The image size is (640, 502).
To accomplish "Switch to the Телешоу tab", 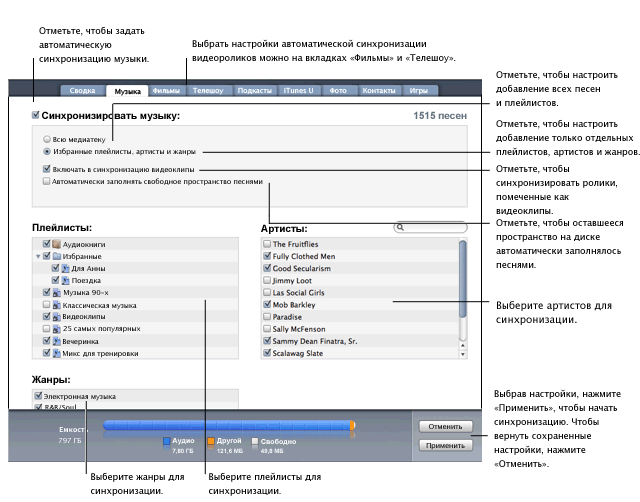I will tap(208, 91).
